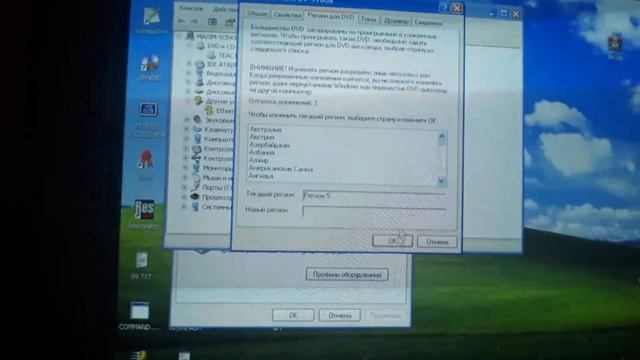640x360 pixels.
Task: Expand the Процессоры node
Action: (184, 197)
